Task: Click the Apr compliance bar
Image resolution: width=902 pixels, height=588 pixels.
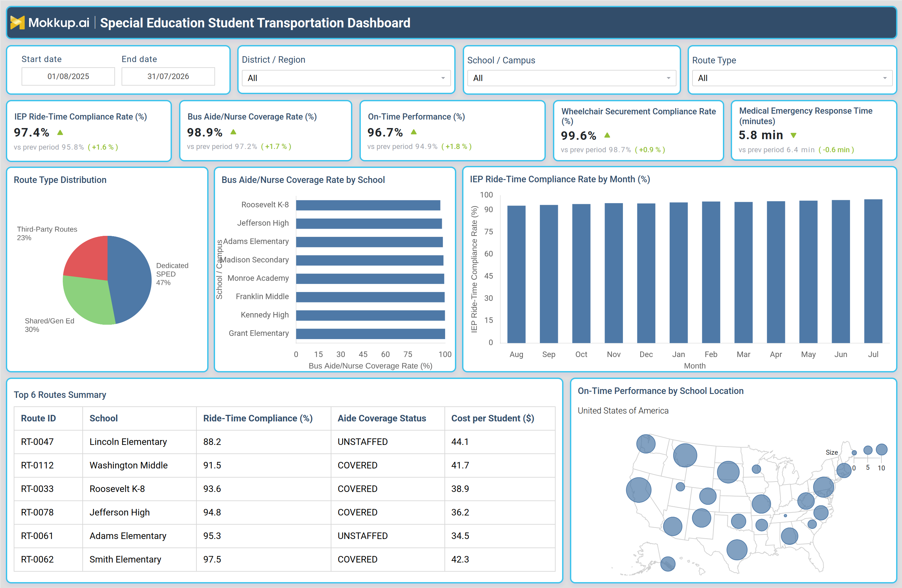Action: 776,272
